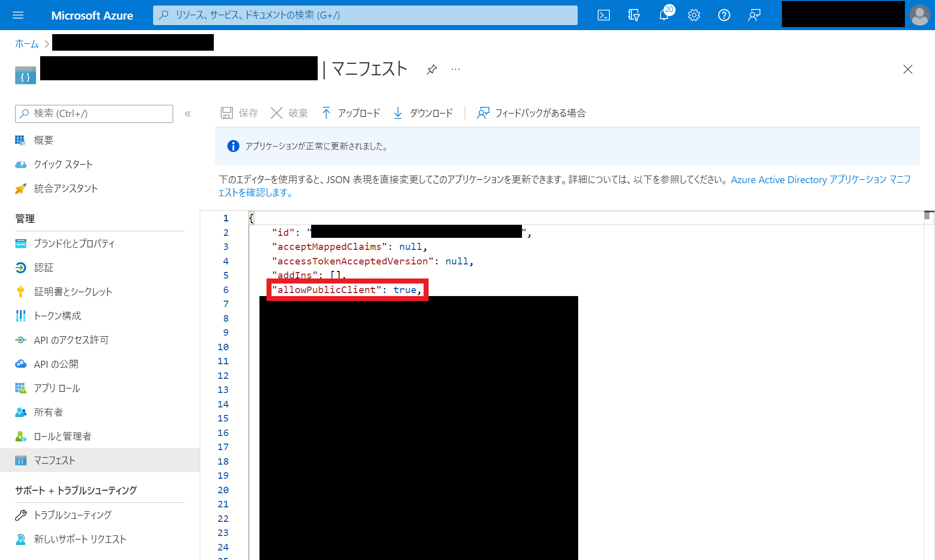Open 認証 authentication menu item

[44, 267]
